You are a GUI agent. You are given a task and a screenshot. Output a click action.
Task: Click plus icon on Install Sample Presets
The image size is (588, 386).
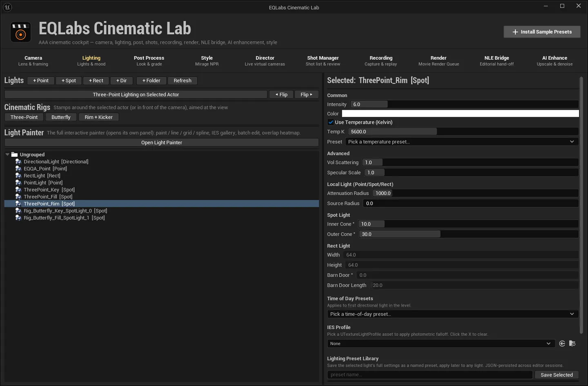click(515, 32)
